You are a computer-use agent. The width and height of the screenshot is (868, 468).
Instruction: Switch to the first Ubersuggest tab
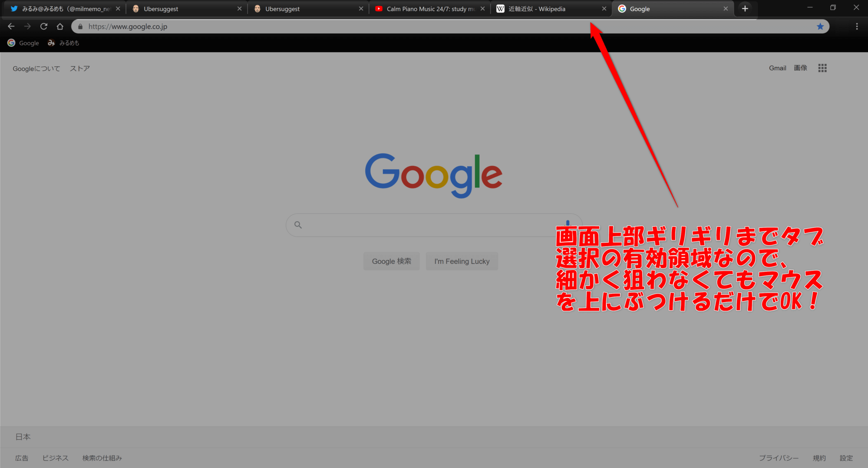click(187, 9)
